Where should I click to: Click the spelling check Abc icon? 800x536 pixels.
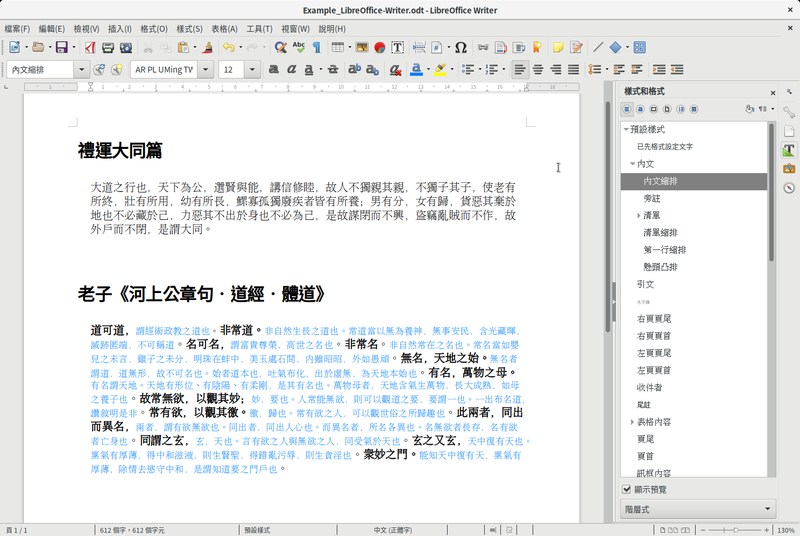coord(299,47)
